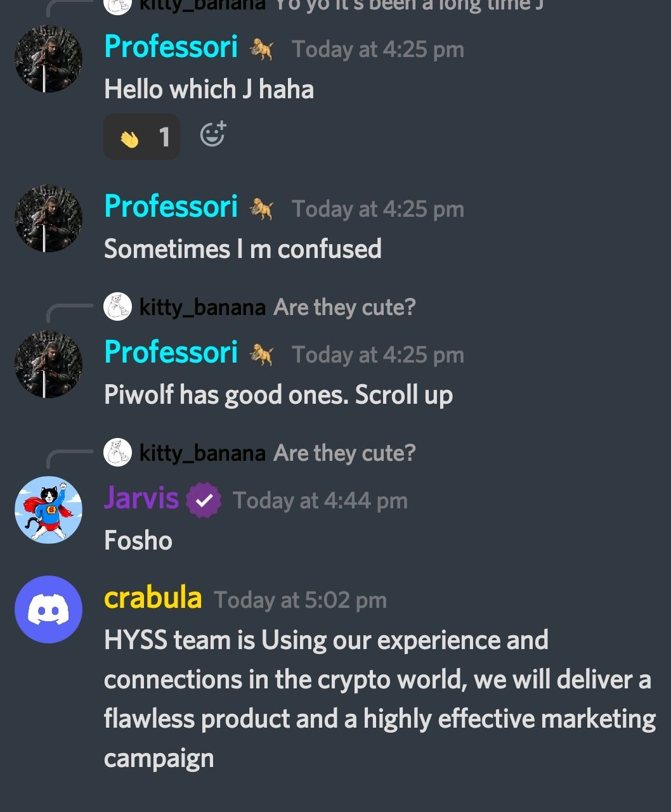This screenshot has height=812, width=671.
Task: Click the 'Today at 4:44 pm' timestamp
Action: point(320,501)
